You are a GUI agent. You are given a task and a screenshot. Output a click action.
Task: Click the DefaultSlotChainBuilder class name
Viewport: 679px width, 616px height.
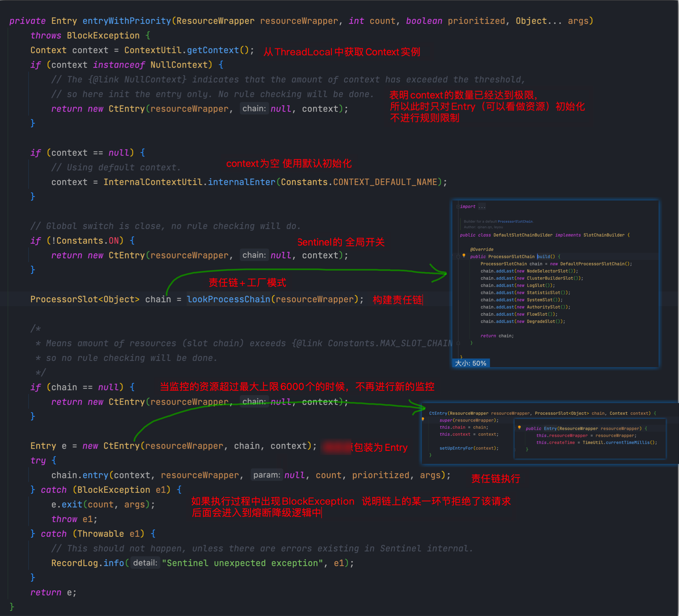pos(523,235)
